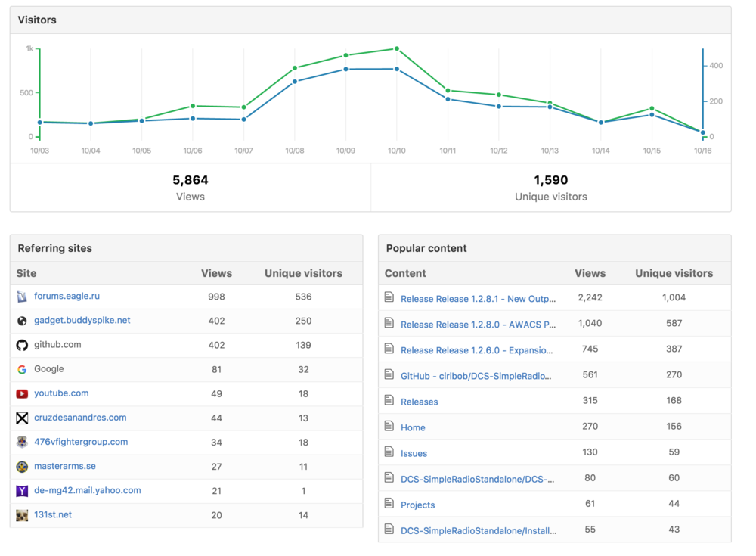Open DCS-SimpleRadioStandalone/DCS-... link
756x556 pixels.
[477, 479]
